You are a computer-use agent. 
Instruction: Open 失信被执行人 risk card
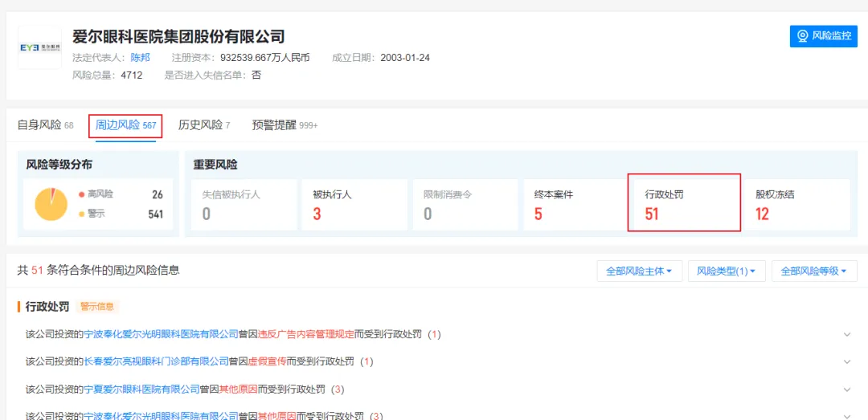pyautogui.click(x=244, y=204)
